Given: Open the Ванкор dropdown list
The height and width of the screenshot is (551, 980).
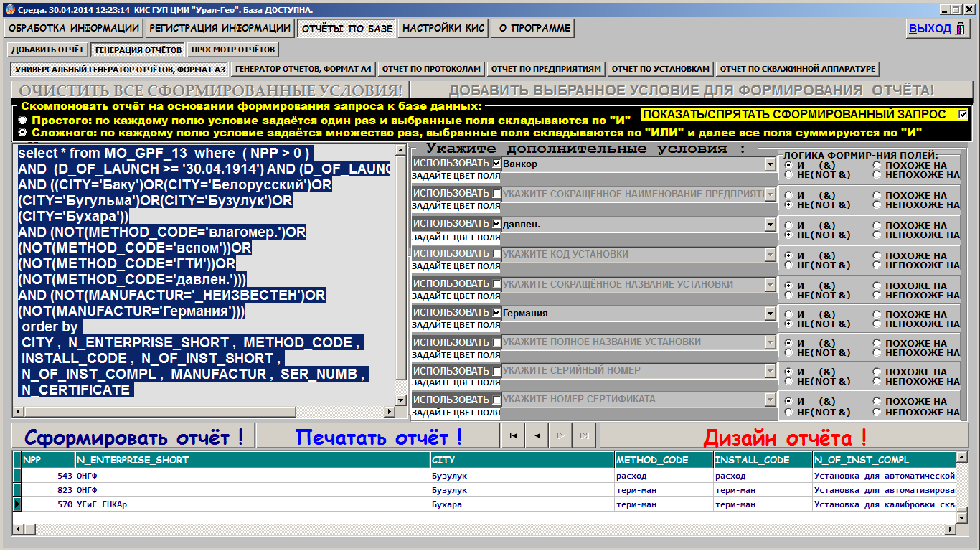Looking at the screenshot, I should 771,164.
